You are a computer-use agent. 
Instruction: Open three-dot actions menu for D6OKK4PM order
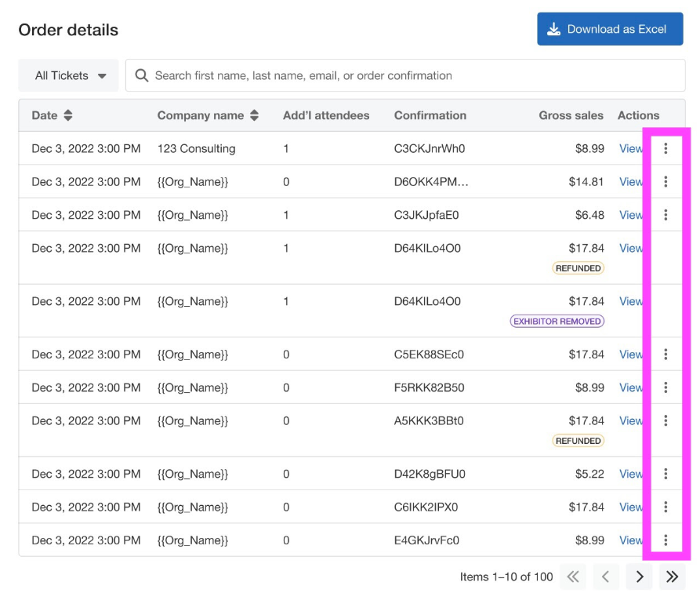pos(666,182)
